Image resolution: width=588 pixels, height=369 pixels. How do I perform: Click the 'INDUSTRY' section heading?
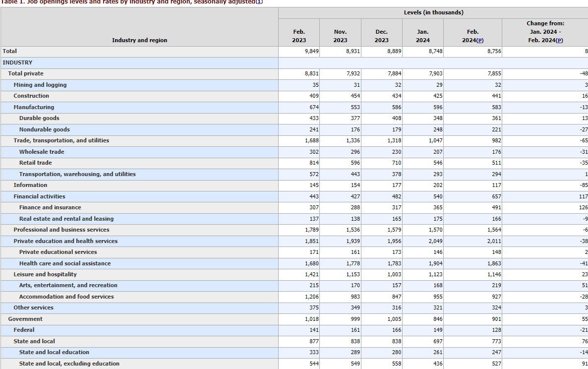click(18, 62)
